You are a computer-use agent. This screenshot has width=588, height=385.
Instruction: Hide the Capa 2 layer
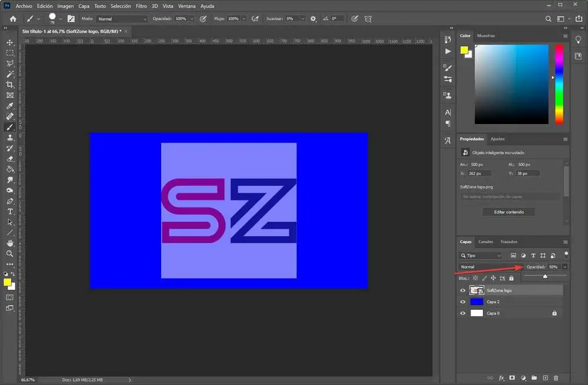(x=462, y=302)
